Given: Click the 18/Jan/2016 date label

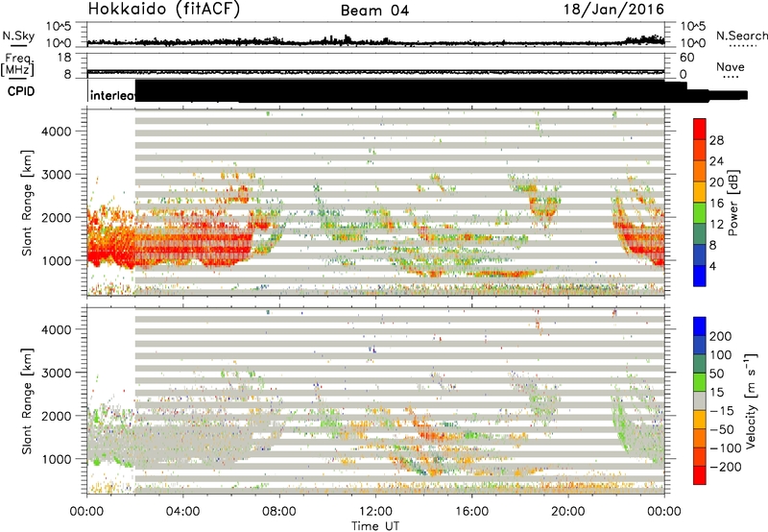Looking at the screenshot, I should [613, 10].
